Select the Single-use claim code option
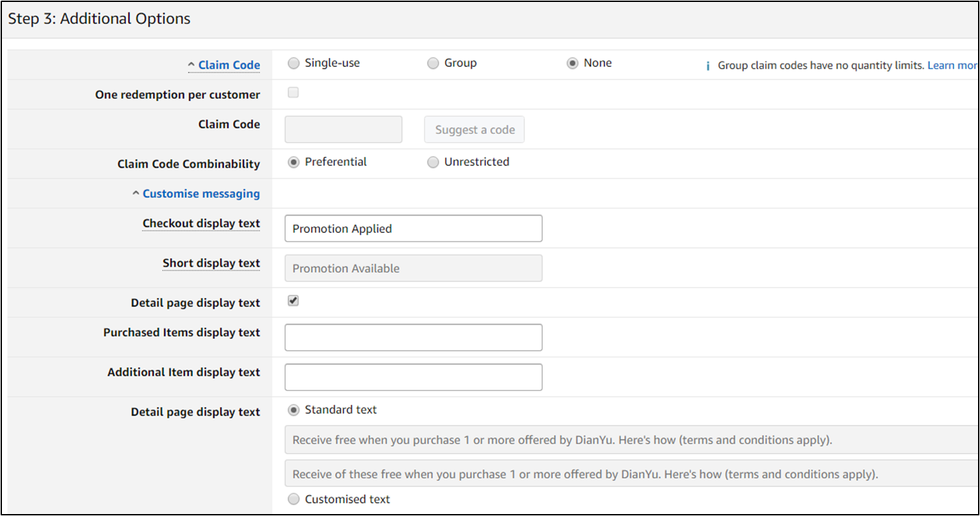Screen dimensions: 980x516 (x=293, y=64)
